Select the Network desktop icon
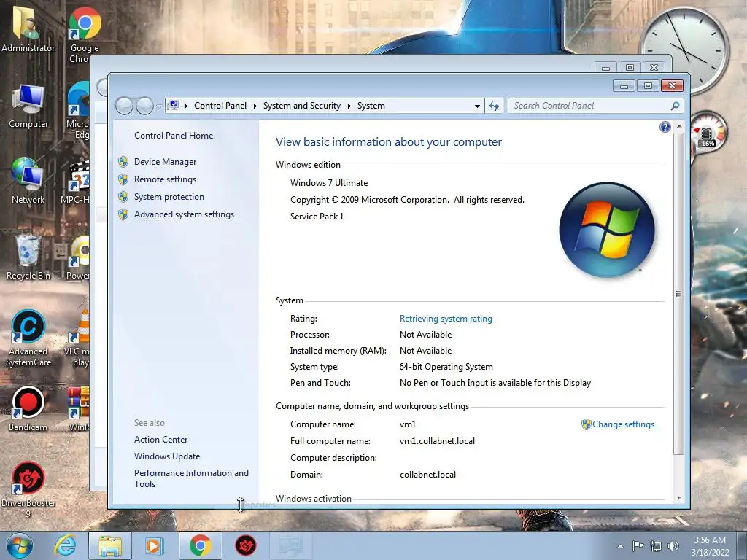Viewport: 747px width, 560px height. pyautogui.click(x=28, y=181)
